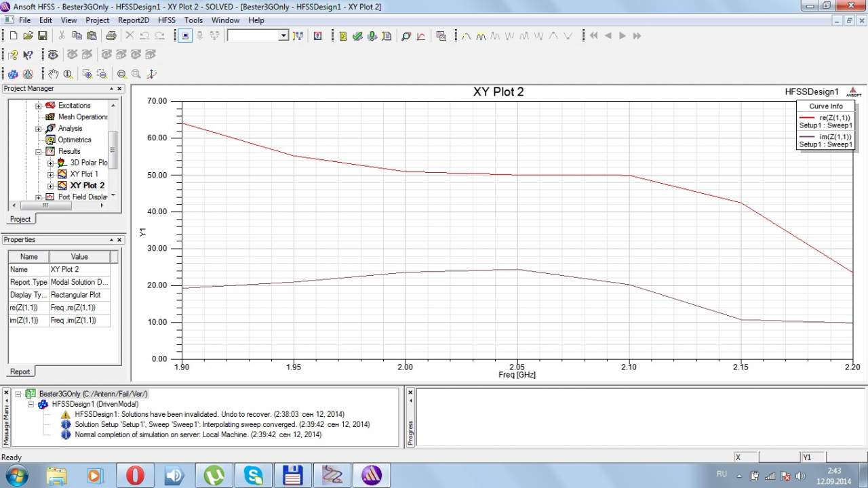The height and width of the screenshot is (488, 868).
Task: Open Opera browser from the taskbar
Action: pos(135,475)
